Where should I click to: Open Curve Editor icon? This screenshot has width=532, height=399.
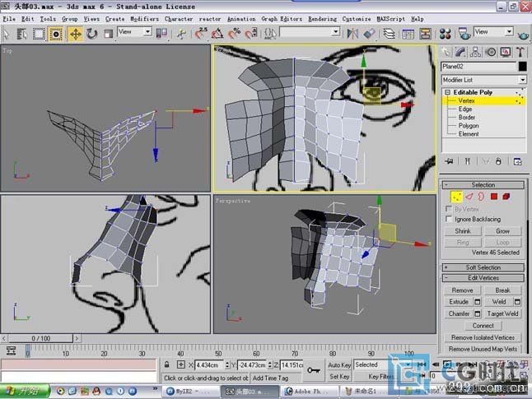pyautogui.click(x=408, y=34)
